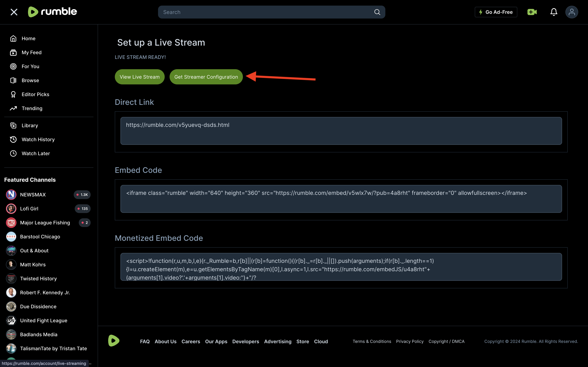Open the user account profile icon
The height and width of the screenshot is (367, 588).
point(572,12)
